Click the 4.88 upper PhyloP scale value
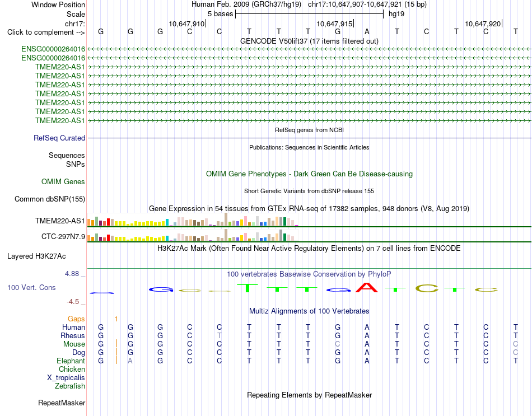The height and width of the screenshot is (416, 532). click(72, 273)
